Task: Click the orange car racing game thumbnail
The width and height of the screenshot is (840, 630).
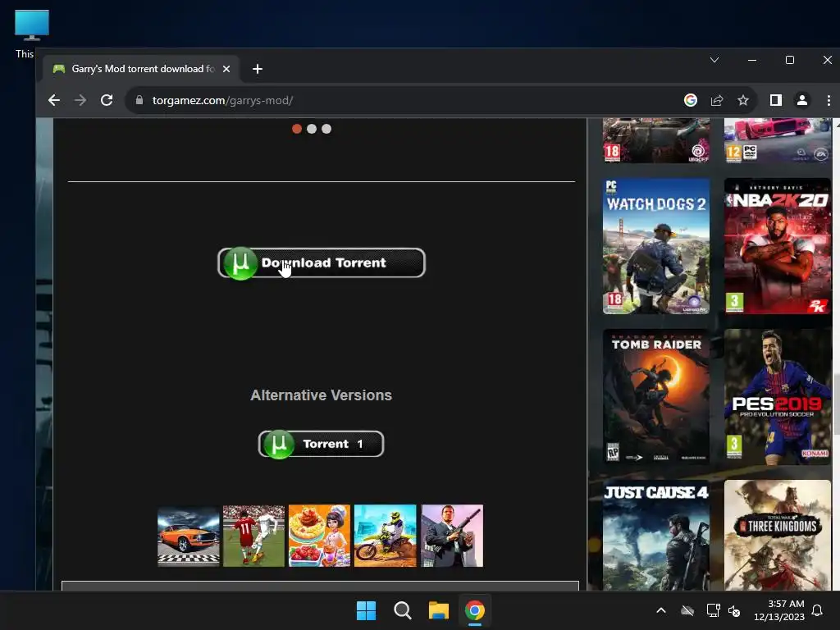Action: pyautogui.click(x=189, y=536)
